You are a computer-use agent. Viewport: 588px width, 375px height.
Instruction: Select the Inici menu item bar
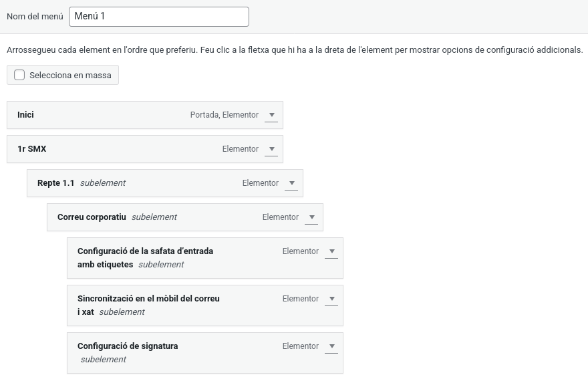click(x=100, y=115)
